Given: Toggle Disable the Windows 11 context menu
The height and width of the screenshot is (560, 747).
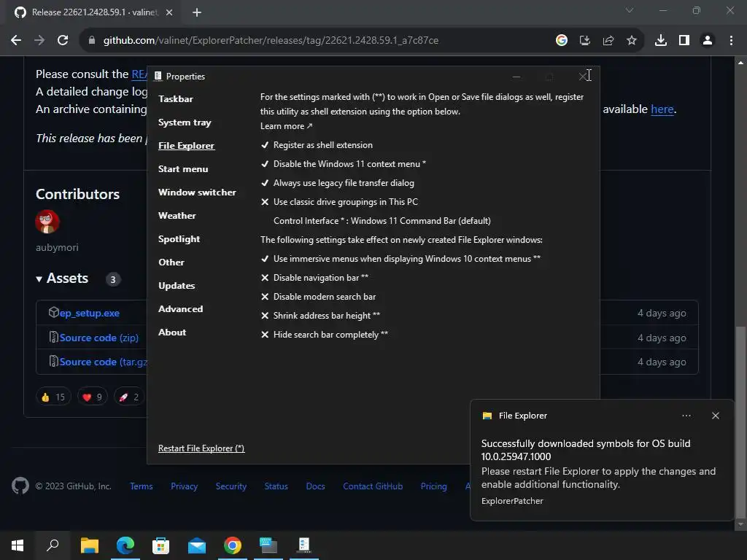Looking at the screenshot, I should pos(344,164).
